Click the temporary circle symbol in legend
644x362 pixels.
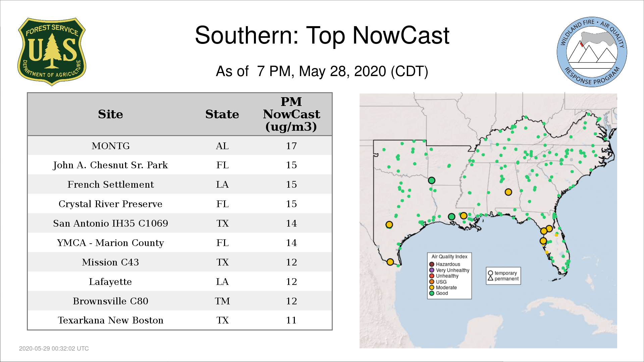490,273
